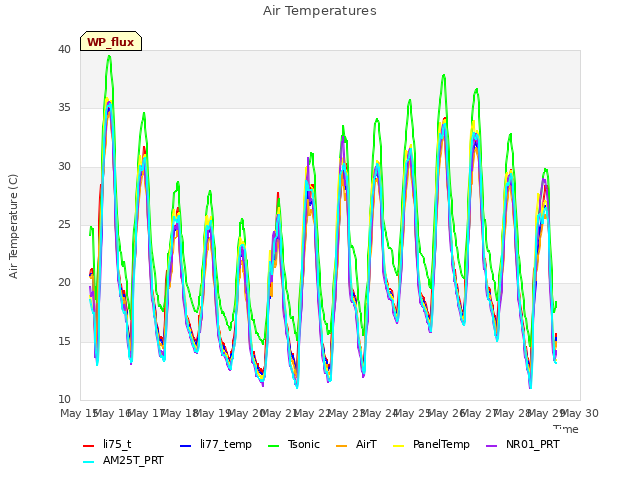Click the WP_flux site label box
This screenshot has height=480, width=640.
tap(111, 41)
